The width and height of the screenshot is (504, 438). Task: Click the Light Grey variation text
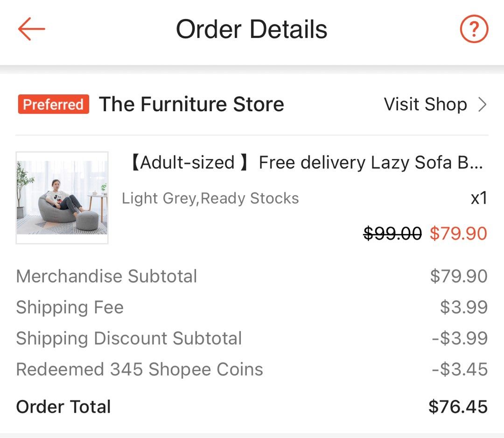coord(210,198)
